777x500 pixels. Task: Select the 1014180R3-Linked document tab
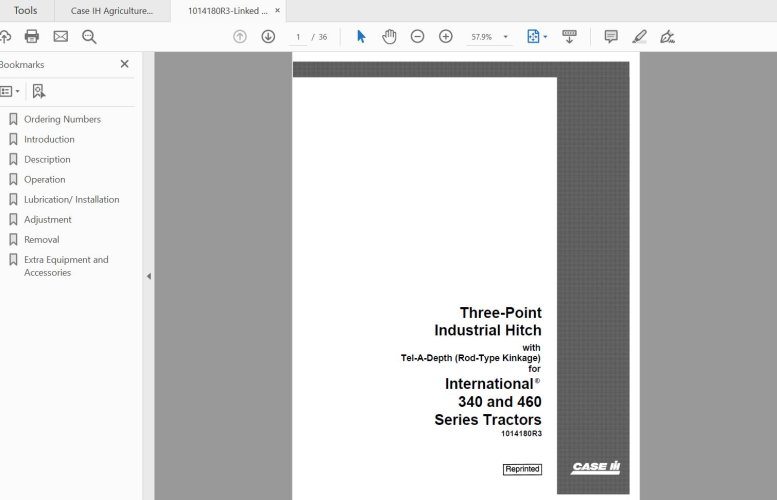click(x=227, y=11)
